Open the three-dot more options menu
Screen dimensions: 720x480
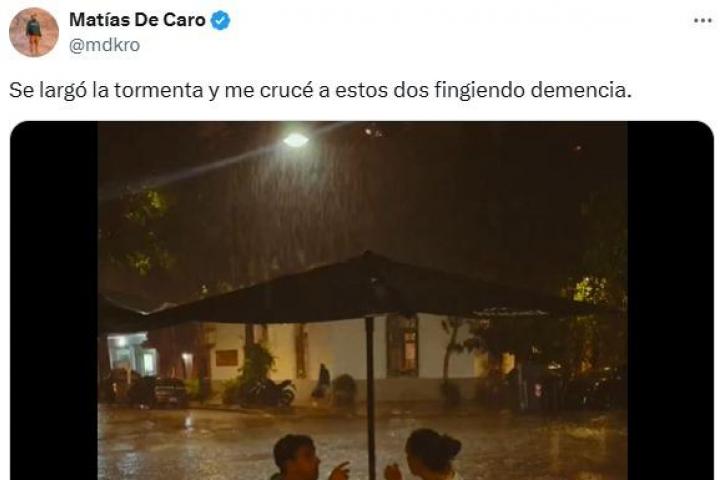[702, 21]
